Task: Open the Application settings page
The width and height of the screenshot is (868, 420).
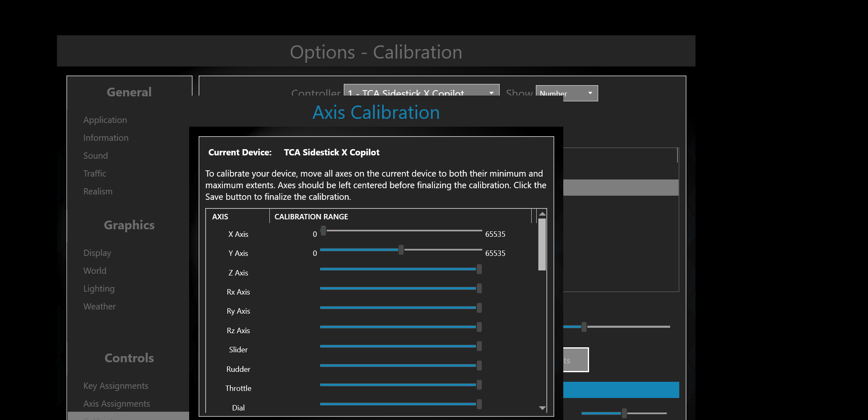Action: click(105, 120)
